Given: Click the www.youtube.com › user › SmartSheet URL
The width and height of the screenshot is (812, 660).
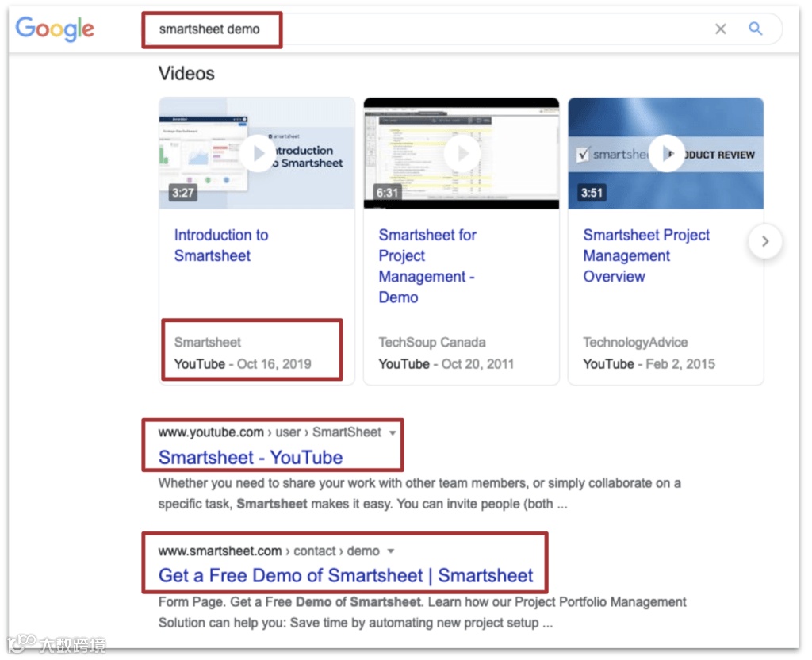Looking at the screenshot, I should 270,432.
